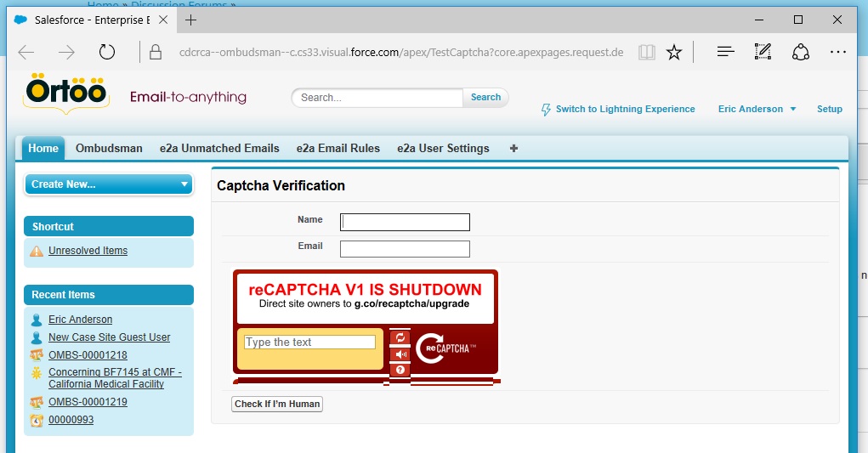The image size is (868, 453).
Task: Click the browser address bar URL
Action: pyautogui.click(x=400, y=53)
